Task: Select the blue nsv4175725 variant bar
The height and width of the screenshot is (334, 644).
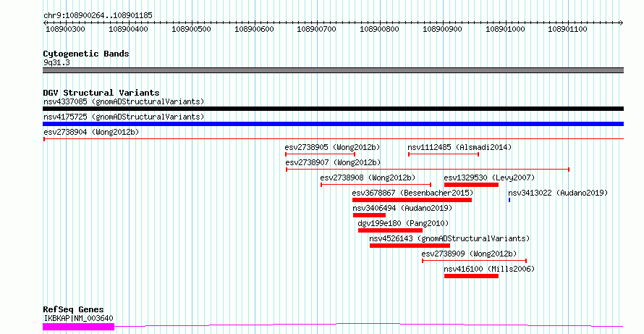Action: point(333,124)
